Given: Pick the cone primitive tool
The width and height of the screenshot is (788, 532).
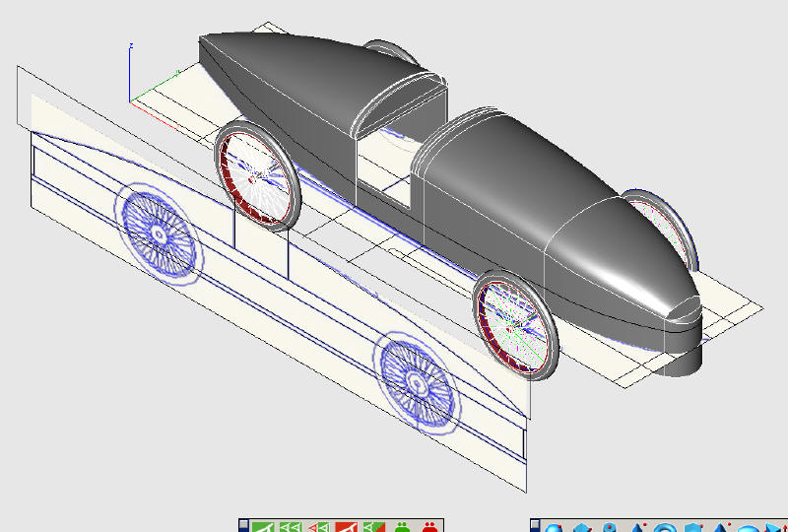Looking at the screenshot, I should (637, 527).
